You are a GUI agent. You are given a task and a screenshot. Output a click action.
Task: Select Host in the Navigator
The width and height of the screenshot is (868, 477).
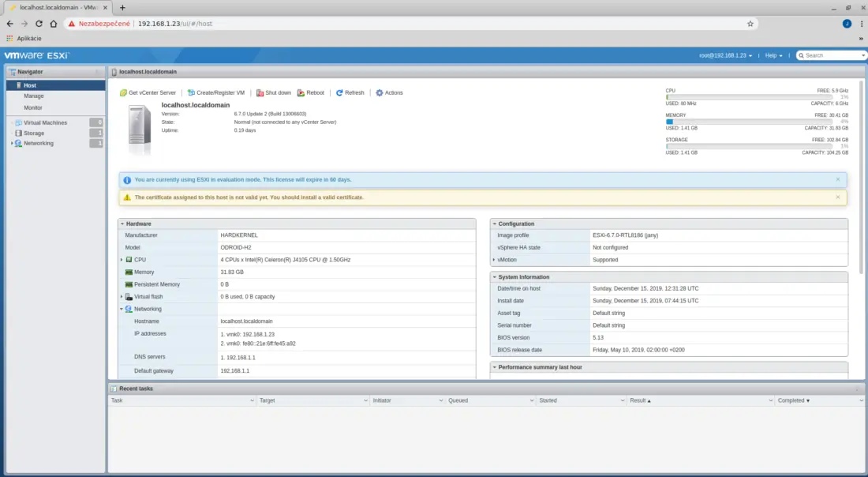click(x=55, y=85)
